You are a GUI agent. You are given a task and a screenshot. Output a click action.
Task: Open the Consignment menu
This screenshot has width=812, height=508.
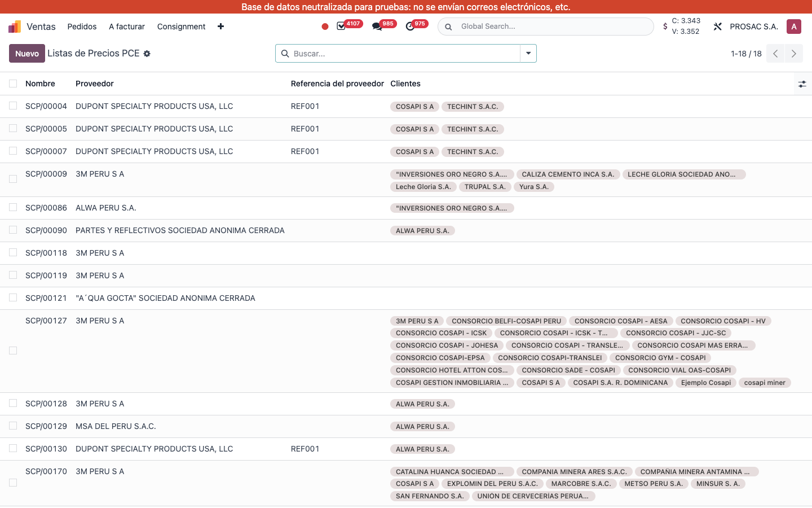181,27
